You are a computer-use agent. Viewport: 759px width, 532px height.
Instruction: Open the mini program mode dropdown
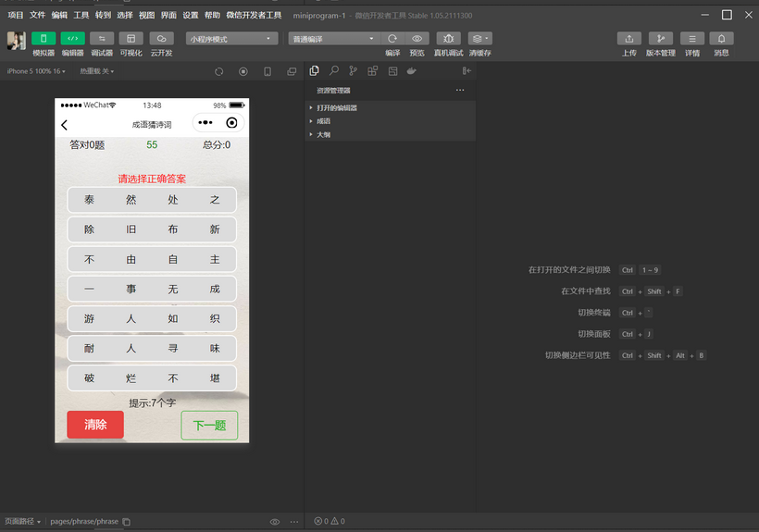coord(231,39)
